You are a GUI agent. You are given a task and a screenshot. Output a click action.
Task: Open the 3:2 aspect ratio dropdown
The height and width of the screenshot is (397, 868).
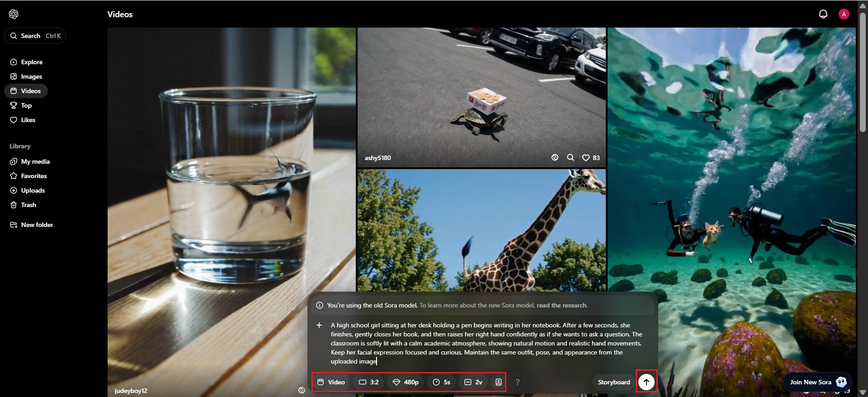coord(368,382)
